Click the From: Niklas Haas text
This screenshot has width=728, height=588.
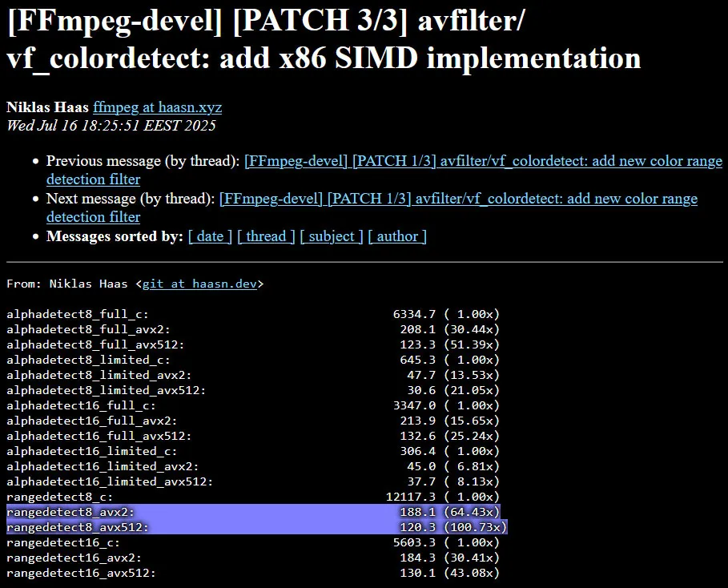[66, 284]
